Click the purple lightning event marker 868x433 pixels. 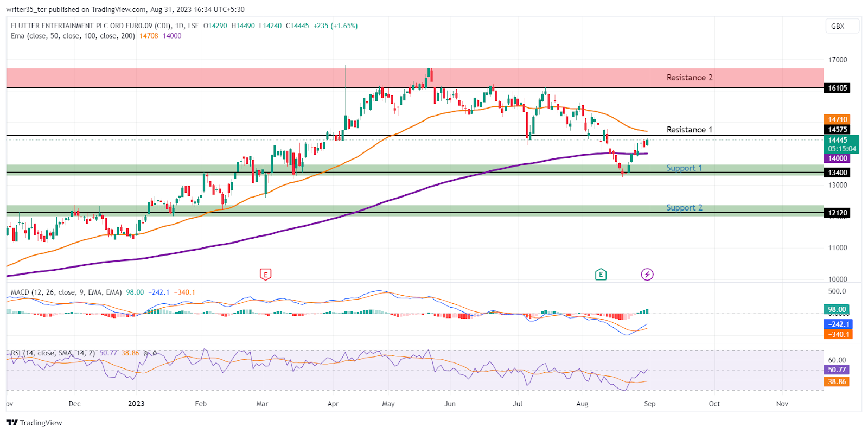click(x=647, y=275)
